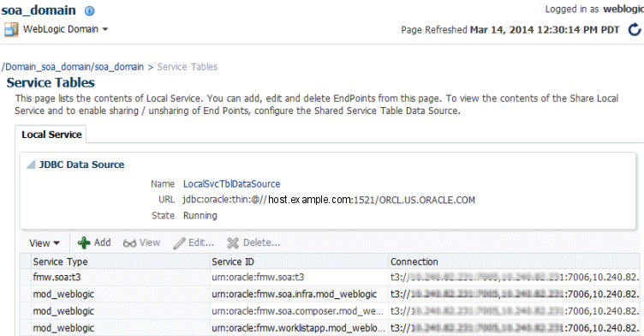Click the green plus Add icon
Screen dimensions: 644x336
84,243
